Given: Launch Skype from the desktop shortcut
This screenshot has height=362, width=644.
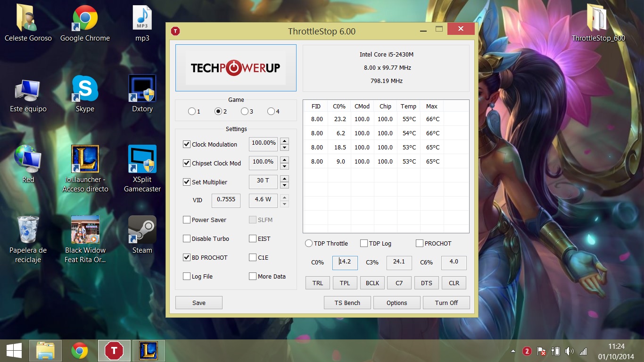Looking at the screenshot, I should pos(85,95).
